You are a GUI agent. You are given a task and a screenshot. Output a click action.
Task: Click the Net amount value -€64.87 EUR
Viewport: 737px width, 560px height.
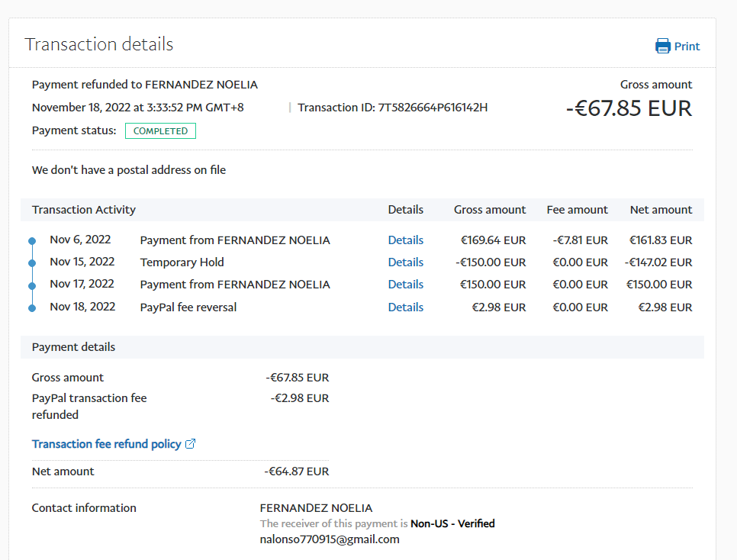(x=297, y=471)
